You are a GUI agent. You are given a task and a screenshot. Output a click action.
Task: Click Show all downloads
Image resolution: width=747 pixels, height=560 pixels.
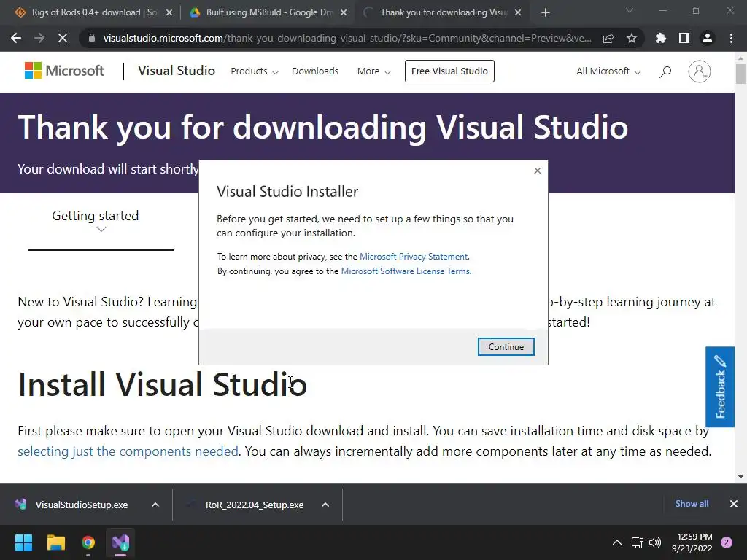click(692, 504)
